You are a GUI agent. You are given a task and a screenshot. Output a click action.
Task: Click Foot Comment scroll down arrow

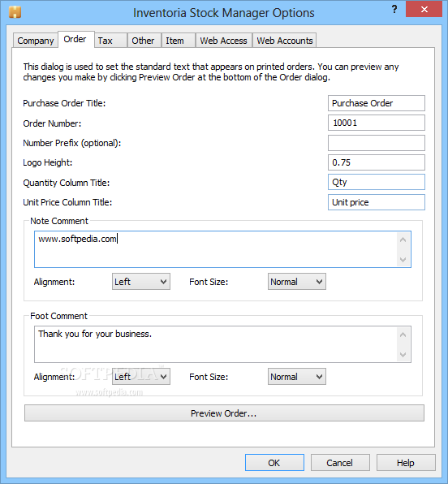[403, 355]
